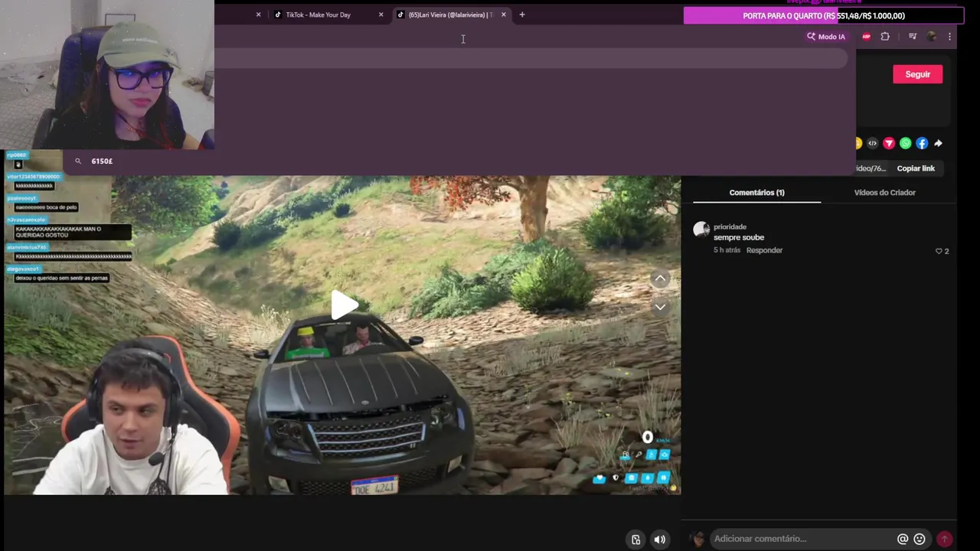The width and height of the screenshot is (980, 551).
Task: Click the PORTA PARA O QUARTO donation progress bar
Action: point(823,15)
